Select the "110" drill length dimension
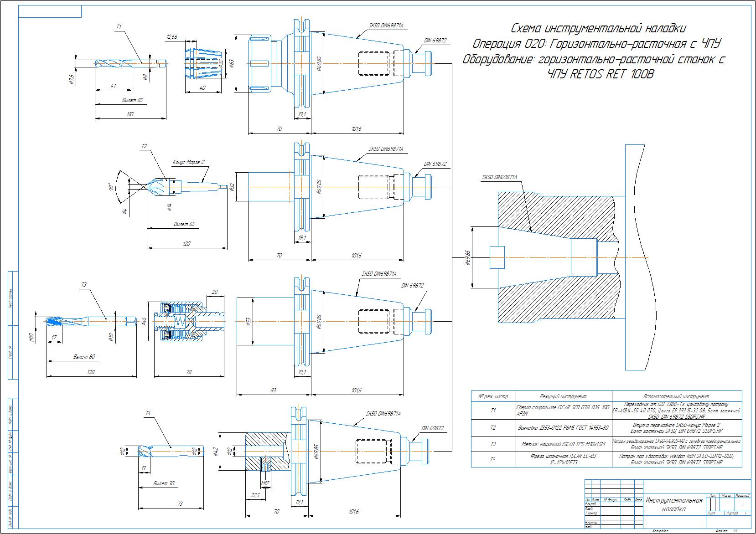 pyautogui.click(x=130, y=114)
